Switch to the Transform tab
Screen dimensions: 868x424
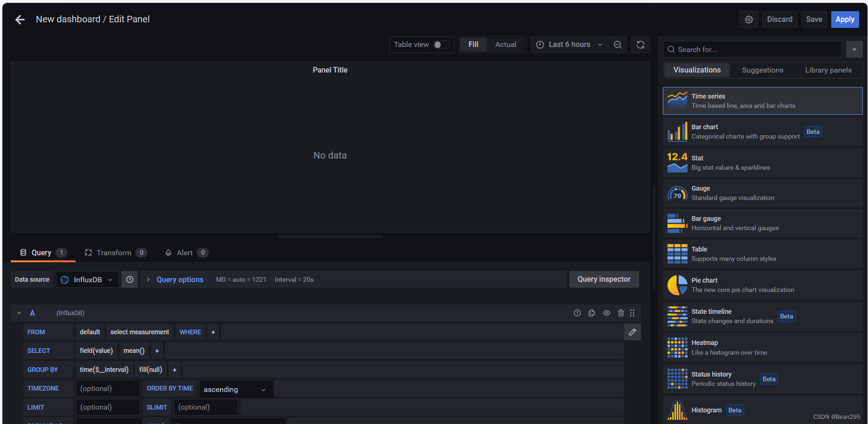115,252
